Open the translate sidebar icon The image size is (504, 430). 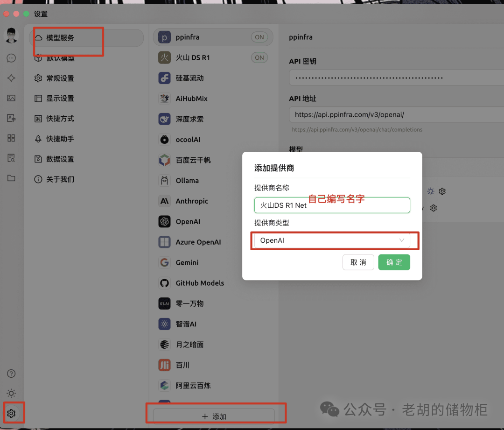(11, 118)
